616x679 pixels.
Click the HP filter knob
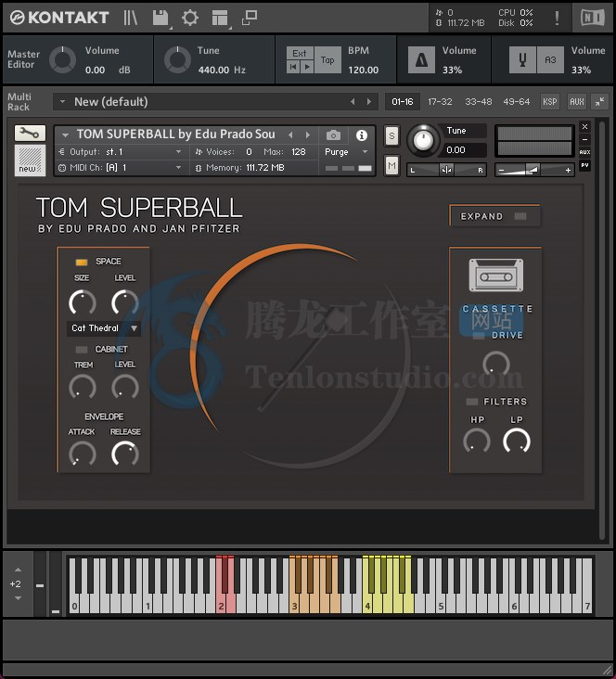tap(477, 442)
